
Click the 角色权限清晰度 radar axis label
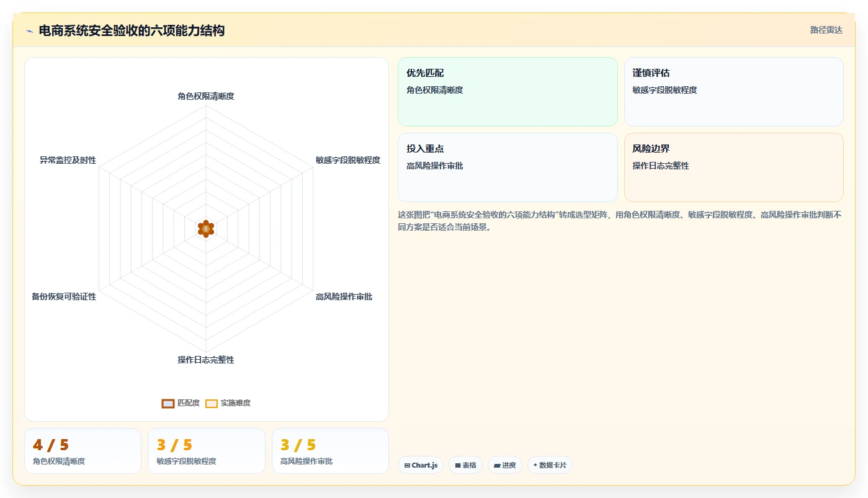206,96
